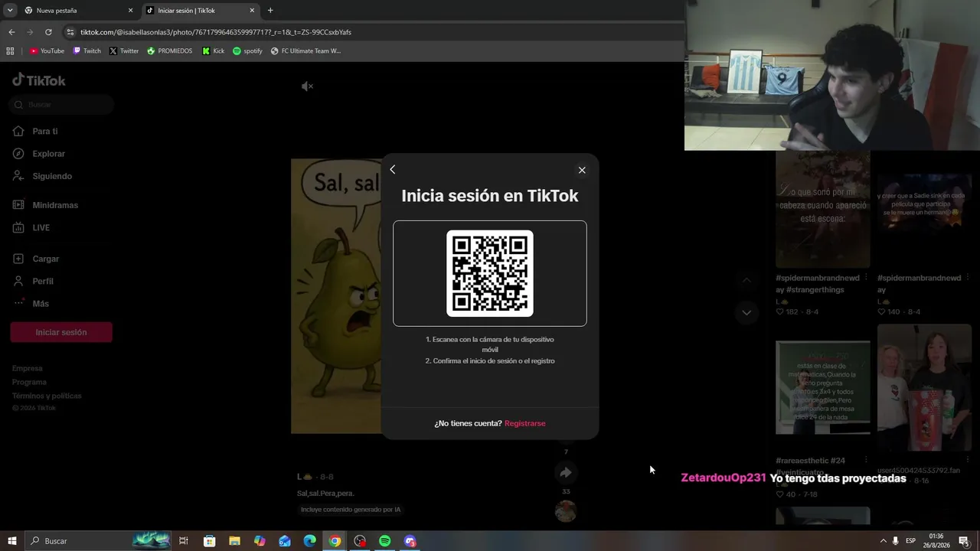Show hidden system tray icons
The image size is (980, 551).
883,541
